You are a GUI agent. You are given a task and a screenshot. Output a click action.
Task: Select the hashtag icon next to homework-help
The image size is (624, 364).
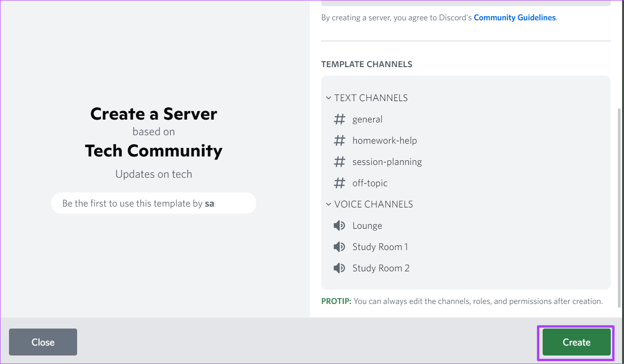pos(339,140)
